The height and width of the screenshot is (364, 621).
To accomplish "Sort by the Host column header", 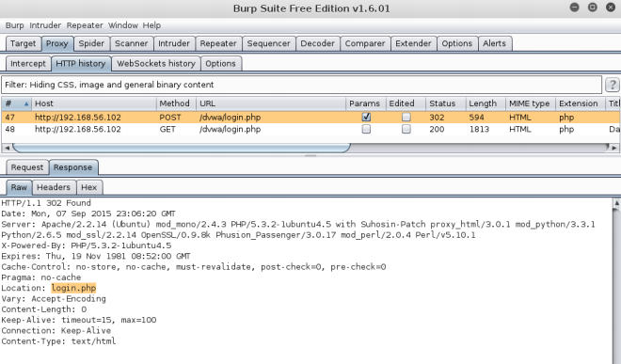I will 94,103.
